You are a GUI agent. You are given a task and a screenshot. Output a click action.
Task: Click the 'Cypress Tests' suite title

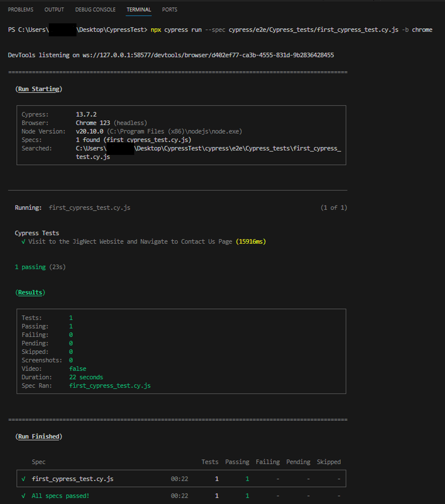[37, 233]
